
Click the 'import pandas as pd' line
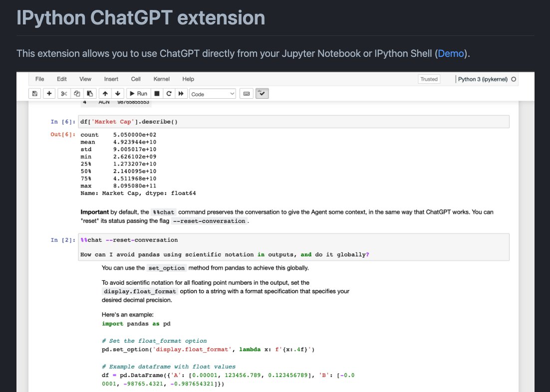(x=136, y=324)
